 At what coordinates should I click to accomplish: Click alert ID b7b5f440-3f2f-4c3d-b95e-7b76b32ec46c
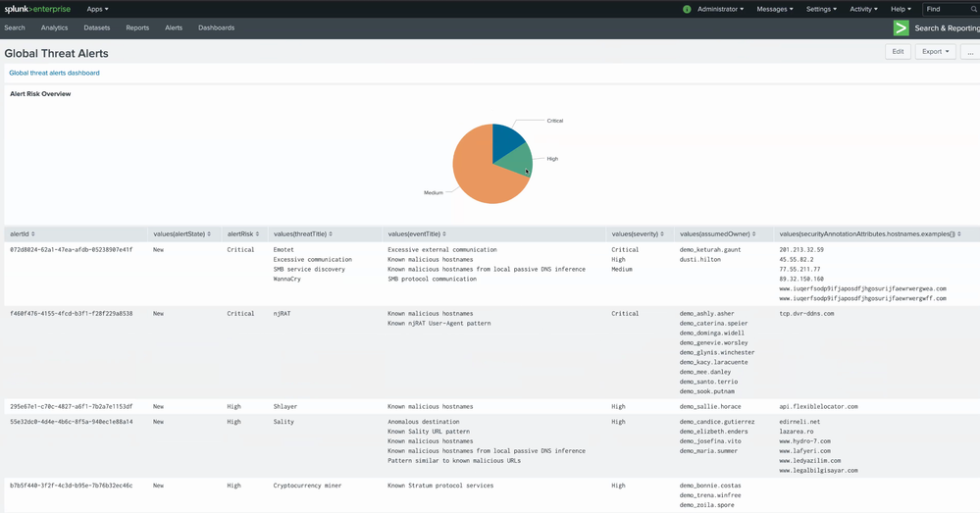pyautogui.click(x=72, y=486)
